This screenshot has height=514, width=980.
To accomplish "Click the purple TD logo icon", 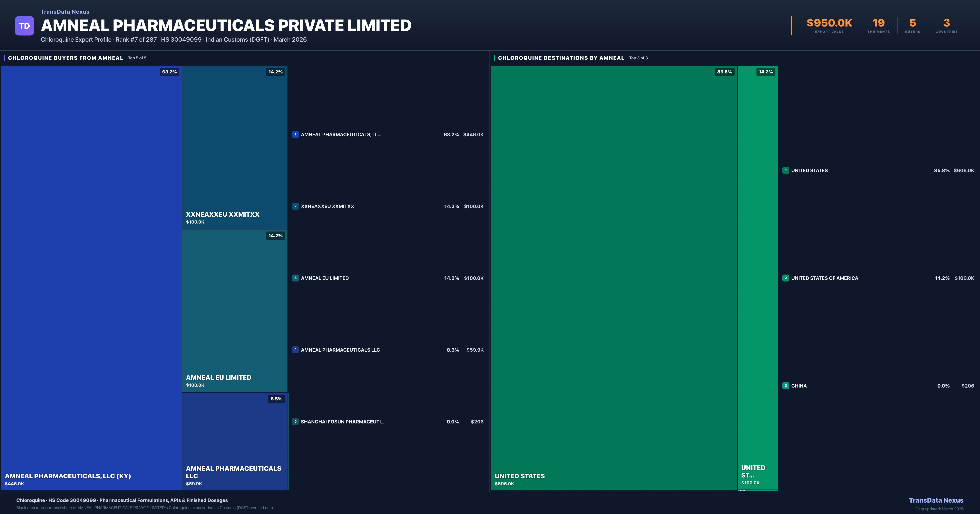I will (x=24, y=25).
